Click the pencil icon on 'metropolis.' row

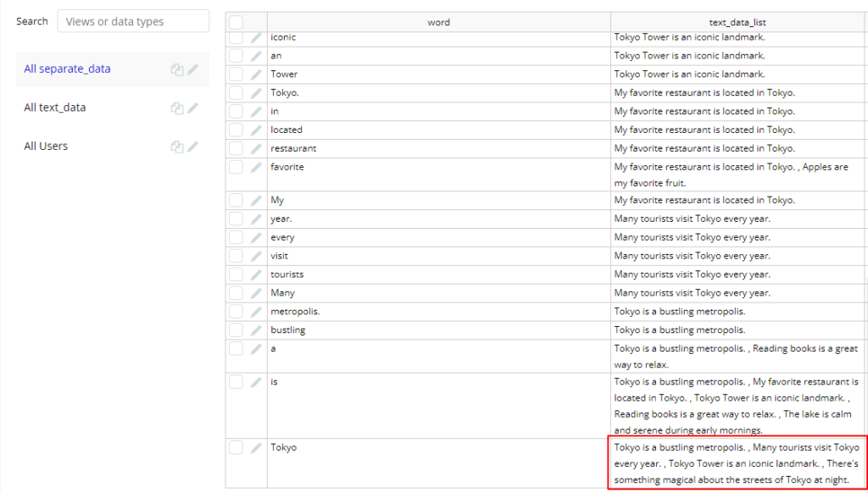pos(256,312)
